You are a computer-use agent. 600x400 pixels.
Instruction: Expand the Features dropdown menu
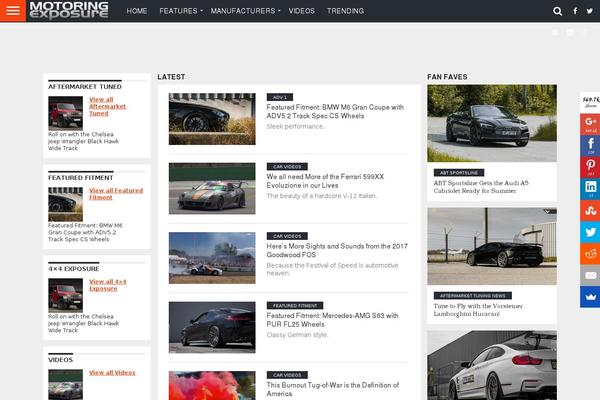pyautogui.click(x=181, y=11)
